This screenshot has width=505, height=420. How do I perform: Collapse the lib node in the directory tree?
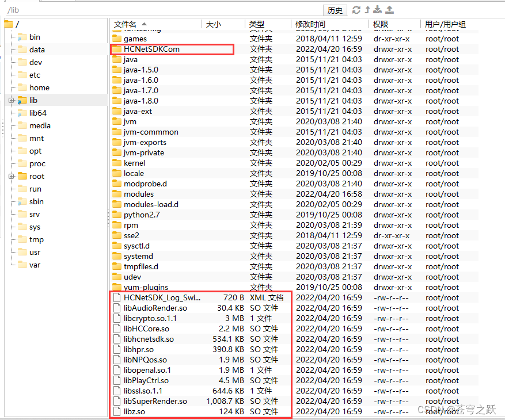point(11,101)
